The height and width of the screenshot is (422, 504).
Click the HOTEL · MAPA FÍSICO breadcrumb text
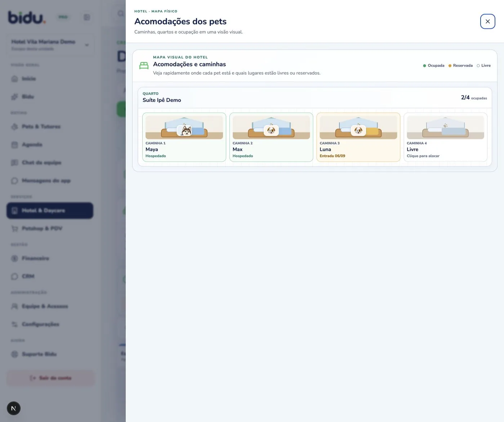click(x=156, y=11)
